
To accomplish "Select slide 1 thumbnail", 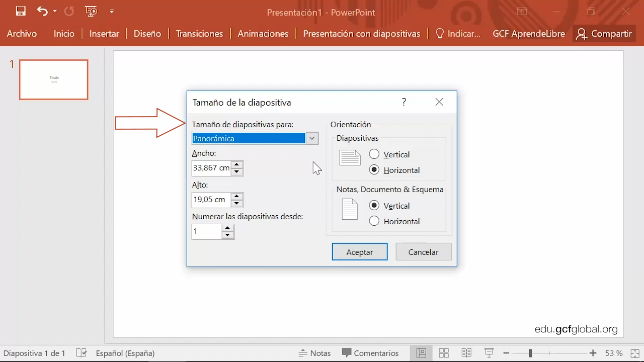I will coord(54,79).
